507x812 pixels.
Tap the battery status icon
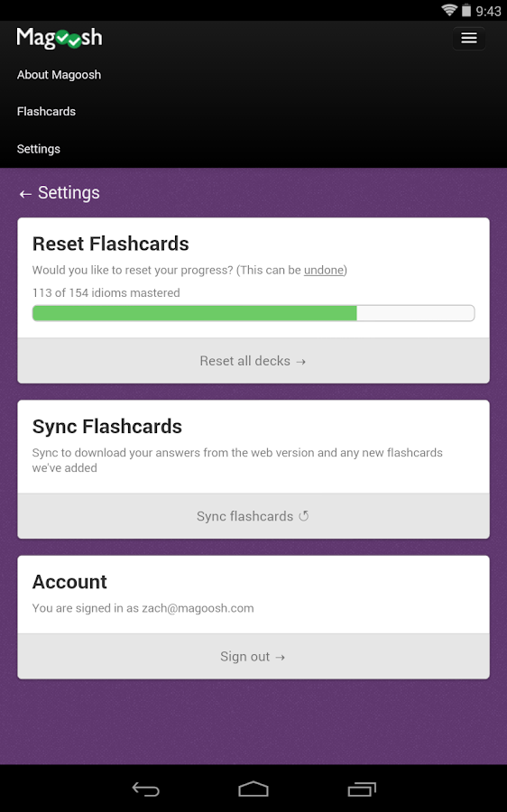(466, 10)
